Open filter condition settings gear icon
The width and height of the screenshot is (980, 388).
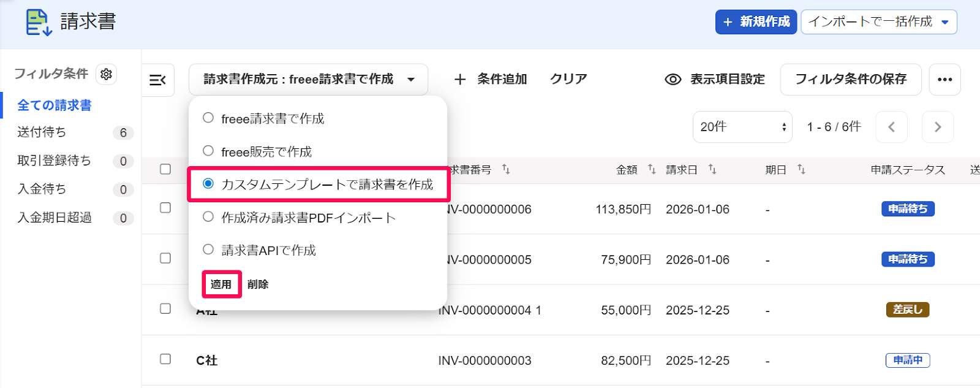pos(106,74)
